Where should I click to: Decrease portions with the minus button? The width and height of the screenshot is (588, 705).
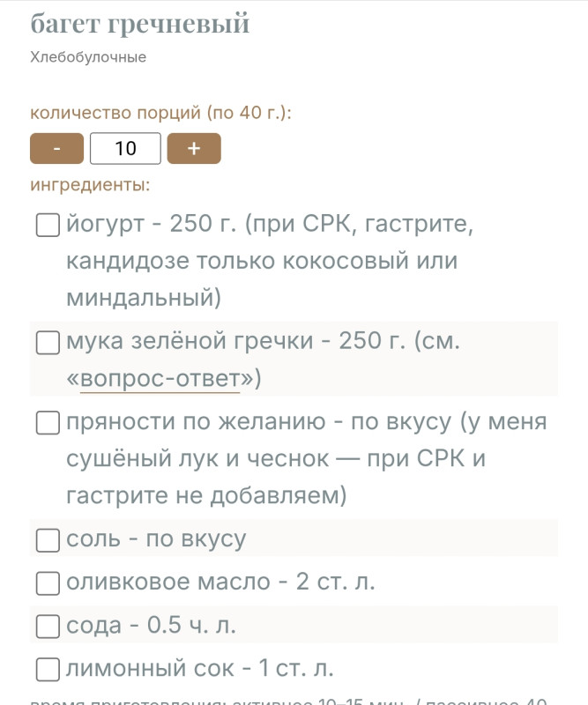(x=56, y=148)
